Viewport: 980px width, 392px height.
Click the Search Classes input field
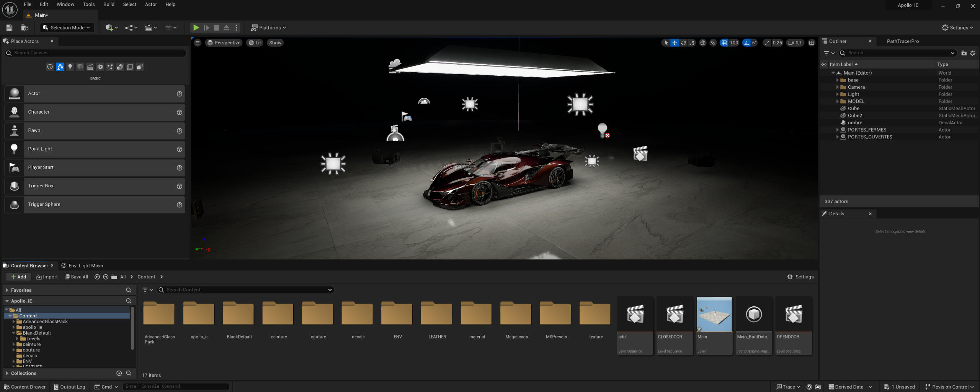pyautogui.click(x=96, y=53)
